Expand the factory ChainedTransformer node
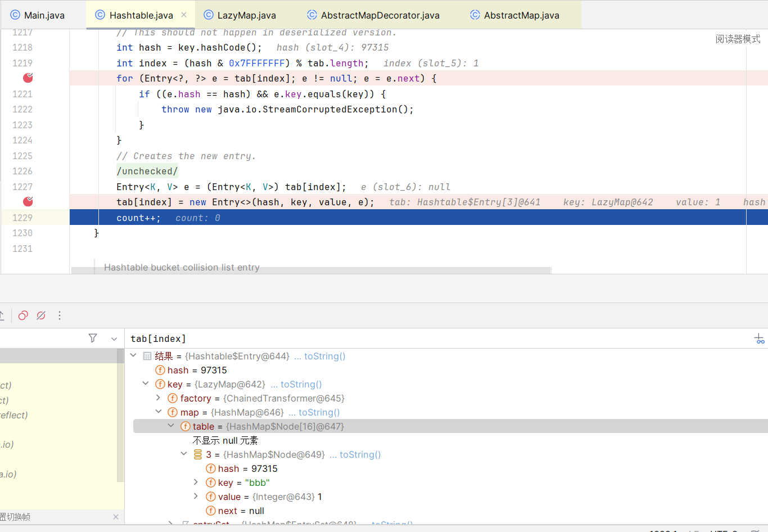 pyautogui.click(x=159, y=398)
